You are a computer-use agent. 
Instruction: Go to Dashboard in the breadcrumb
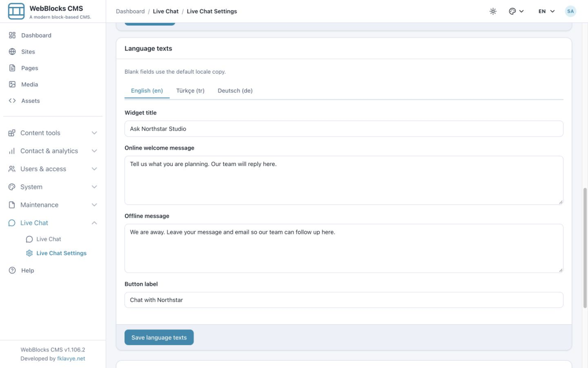pyautogui.click(x=130, y=11)
